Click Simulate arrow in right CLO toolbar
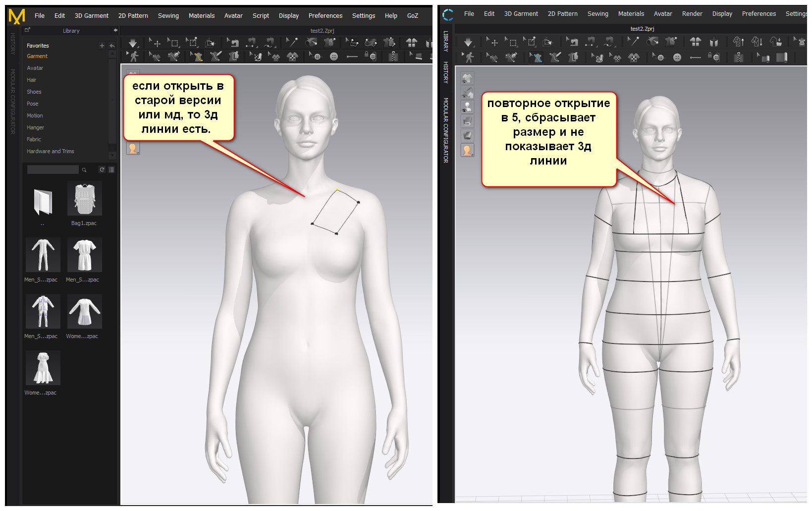 468,42
